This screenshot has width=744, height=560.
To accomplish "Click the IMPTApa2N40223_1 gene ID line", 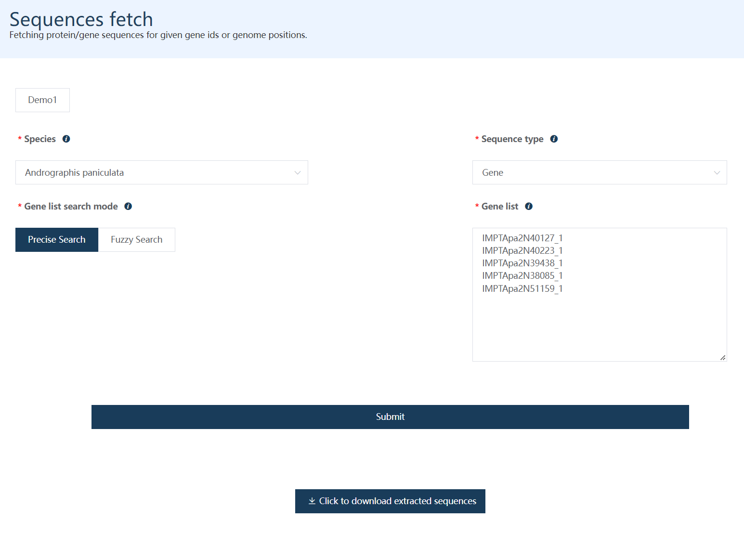I will pos(522,250).
